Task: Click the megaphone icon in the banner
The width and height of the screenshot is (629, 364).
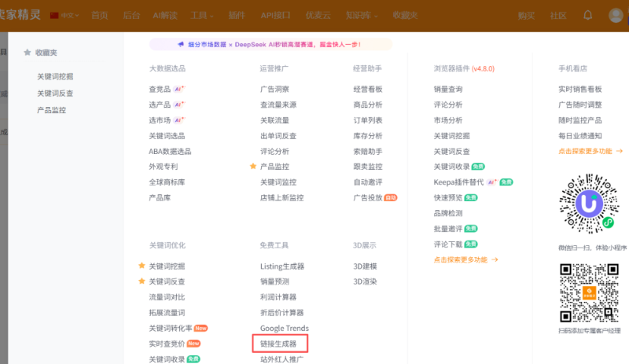Action: [181, 44]
